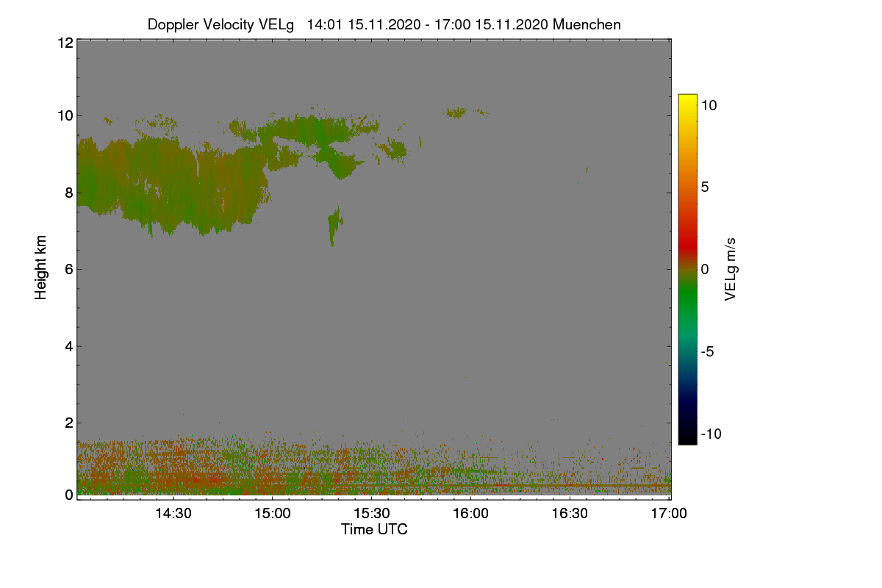Click the 15:30 time tick label
The image size is (882, 588).
pos(371,513)
